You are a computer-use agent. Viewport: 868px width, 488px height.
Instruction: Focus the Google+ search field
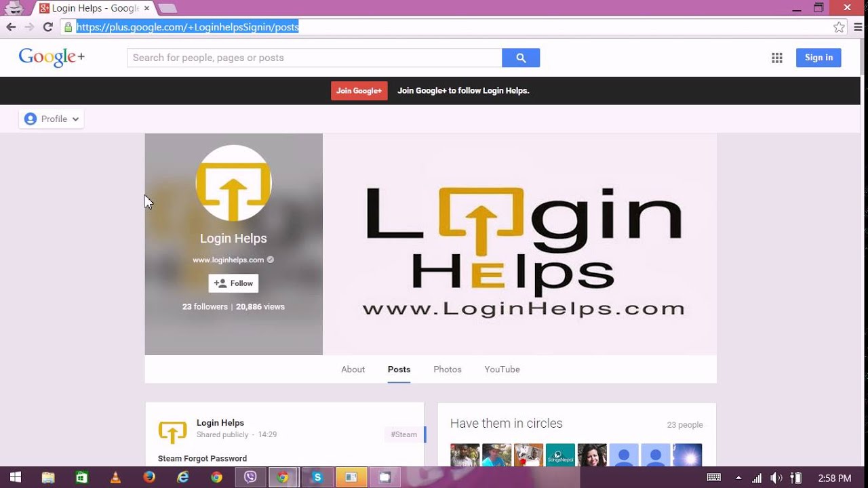(314, 58)
